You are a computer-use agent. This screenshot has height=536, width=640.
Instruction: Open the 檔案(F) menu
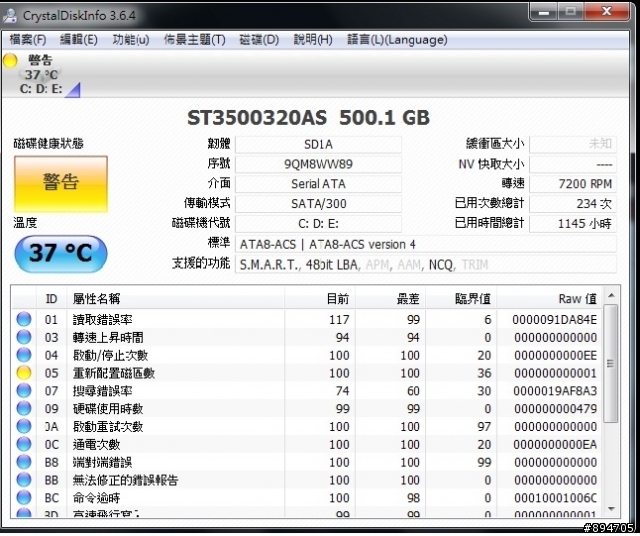click(x=28, y=40)
